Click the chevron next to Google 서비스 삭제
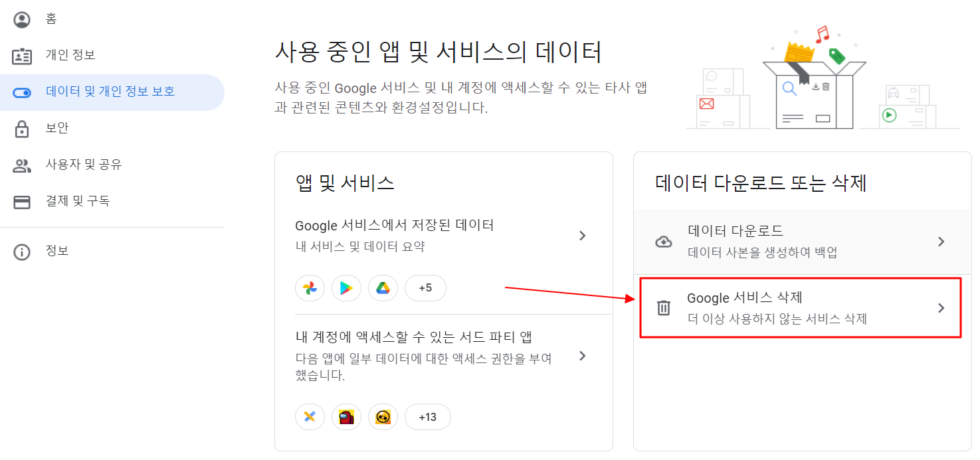980x460 pixels. pyautogui.click(x=941, y=307)
